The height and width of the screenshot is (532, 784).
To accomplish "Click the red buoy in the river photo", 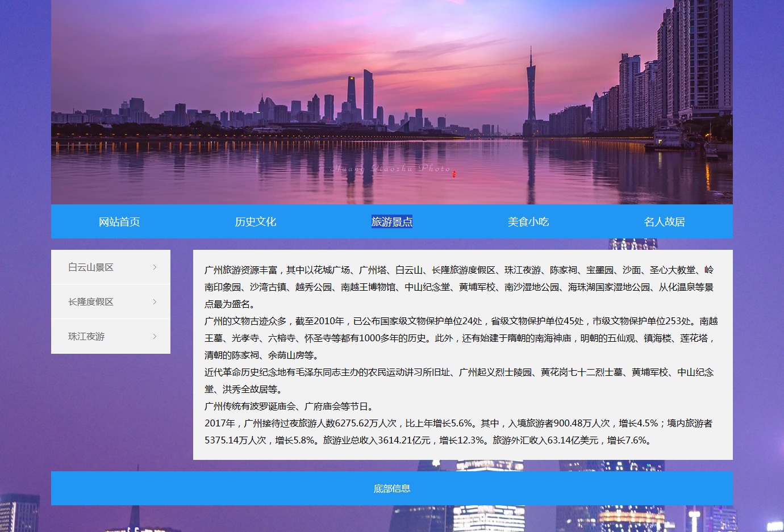I will (x=454, y=174).
